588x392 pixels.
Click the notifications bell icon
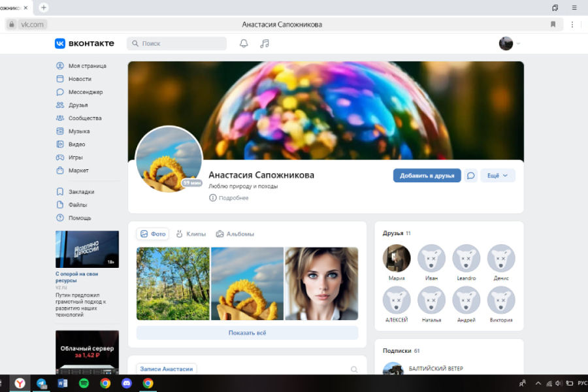(244, 44)
